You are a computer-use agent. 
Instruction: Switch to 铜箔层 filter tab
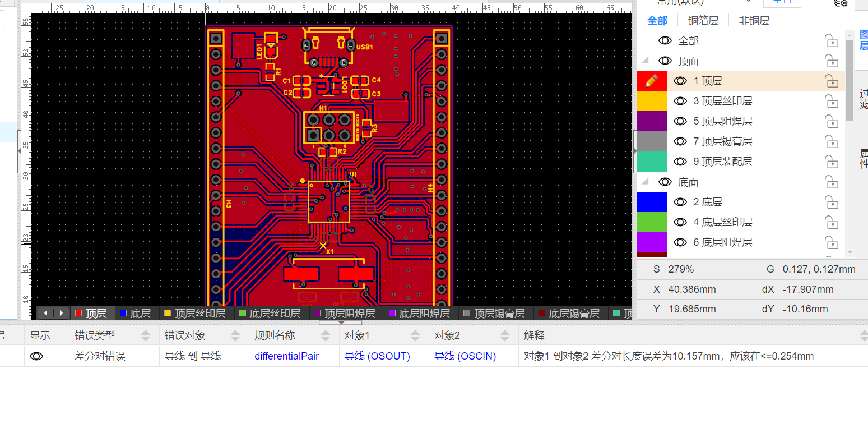pyautogui.click(x=703, y=21)
